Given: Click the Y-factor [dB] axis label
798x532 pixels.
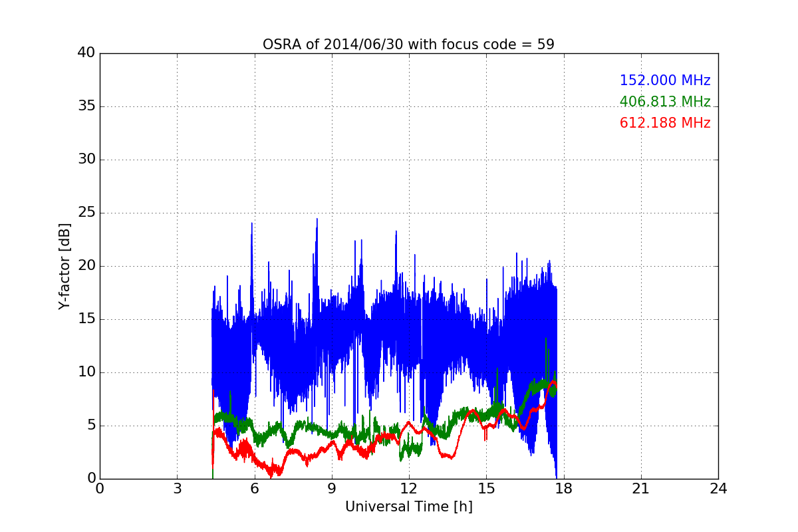Looking at the screenshot, I should tap(65, 266).
